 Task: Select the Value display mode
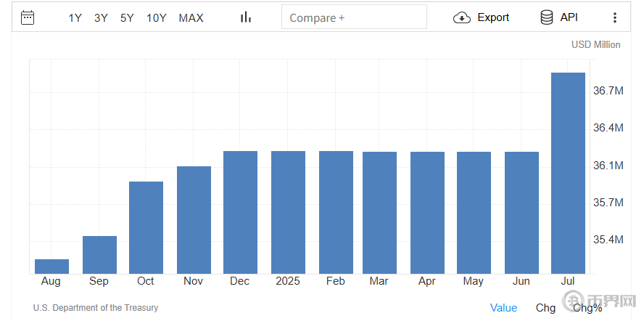[x=503, y=308]
